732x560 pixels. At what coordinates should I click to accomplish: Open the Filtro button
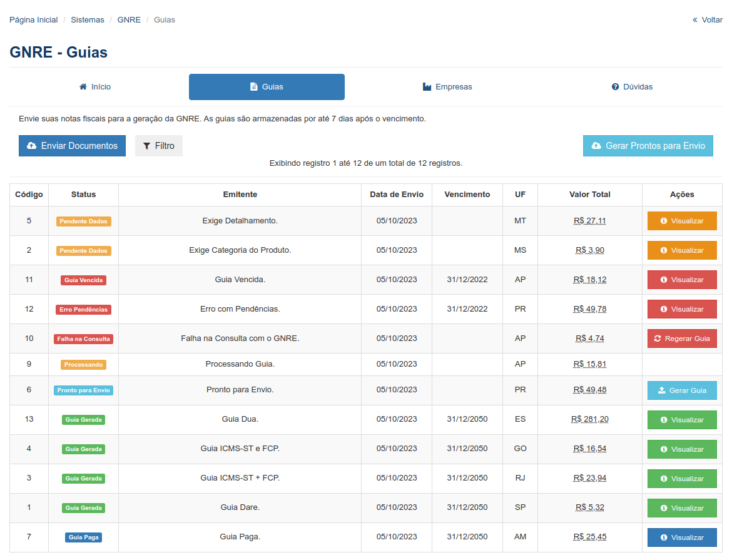coord(159,146)
